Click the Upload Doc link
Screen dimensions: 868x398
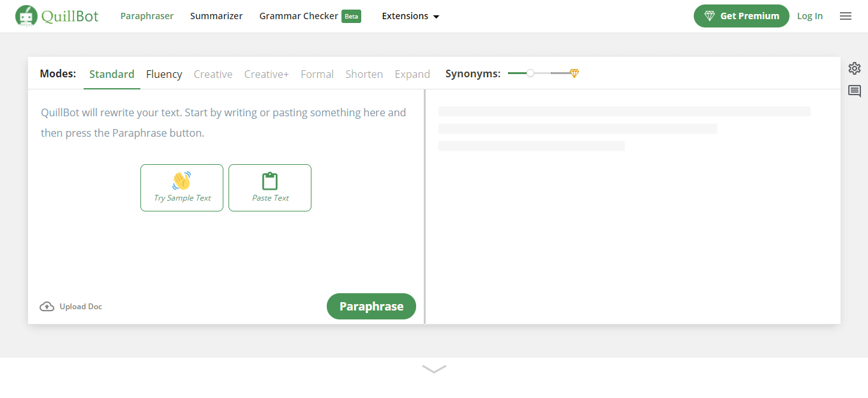pyautogui.click(x=71, y=307)
